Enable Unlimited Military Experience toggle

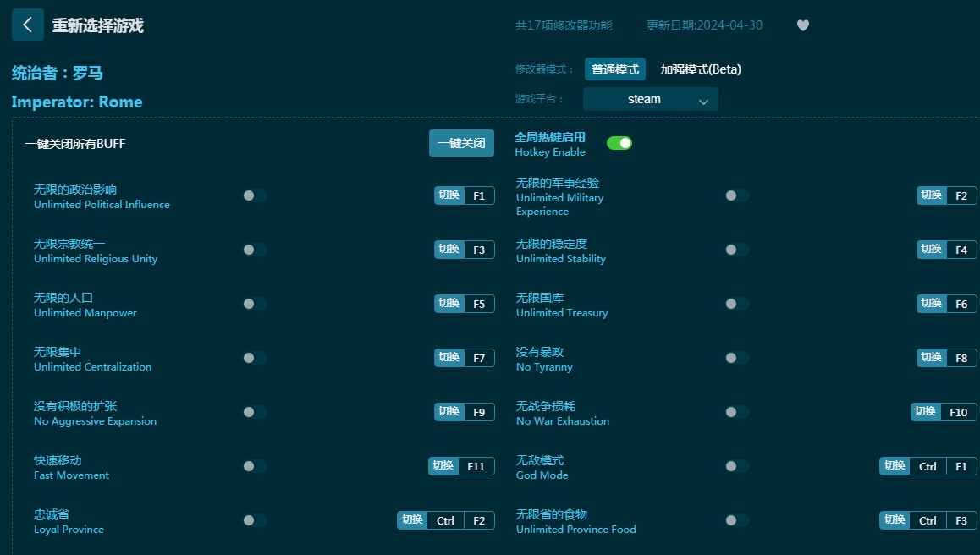click(737, 195)
